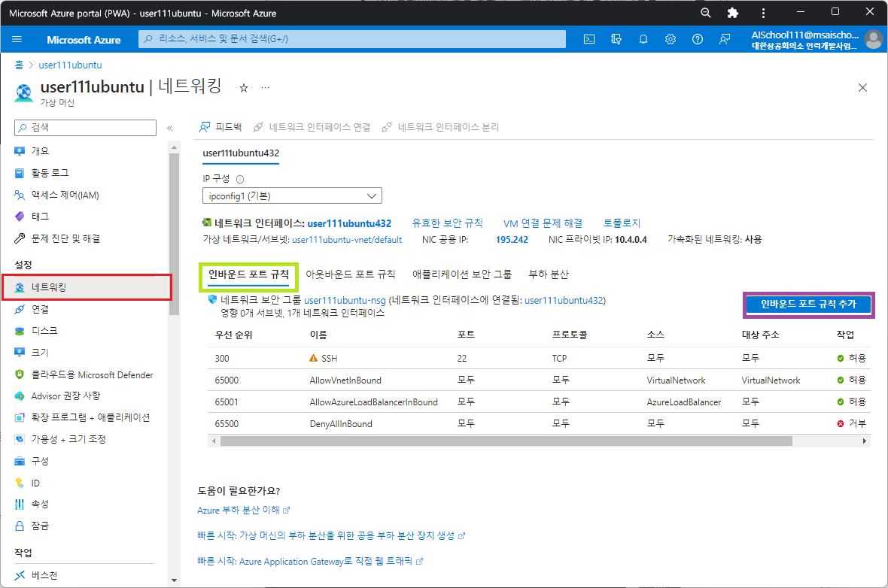This screenshot has height=588, width=888.
Task: Open 유효한 보안 규칙 link
Action: 447,223
